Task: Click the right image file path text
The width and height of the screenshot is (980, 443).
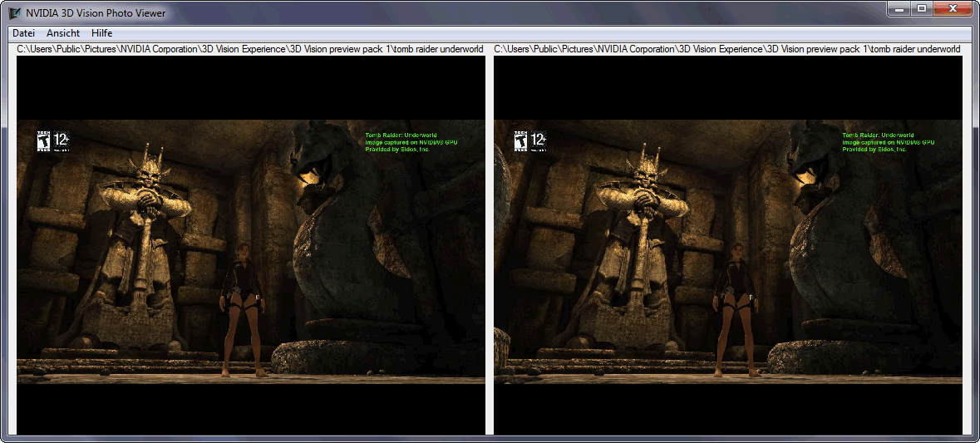Action: 726,49
